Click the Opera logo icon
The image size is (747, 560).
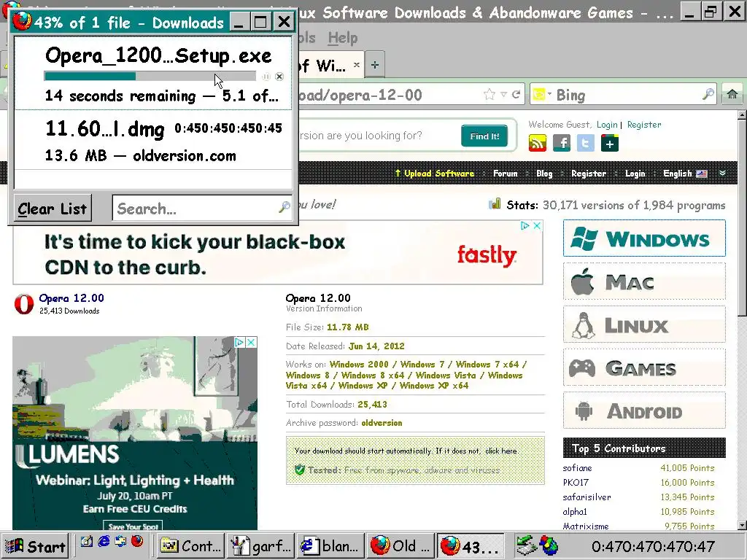[x=24, y=304]
